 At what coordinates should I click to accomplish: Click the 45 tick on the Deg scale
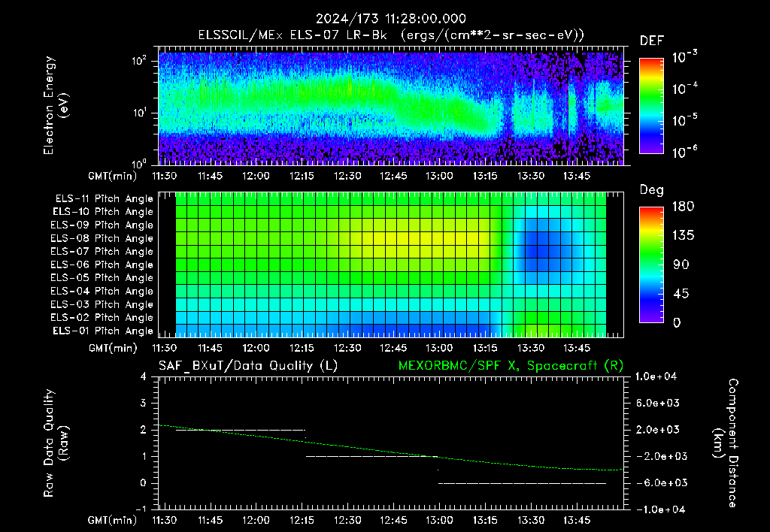click(x=681, y=294)
